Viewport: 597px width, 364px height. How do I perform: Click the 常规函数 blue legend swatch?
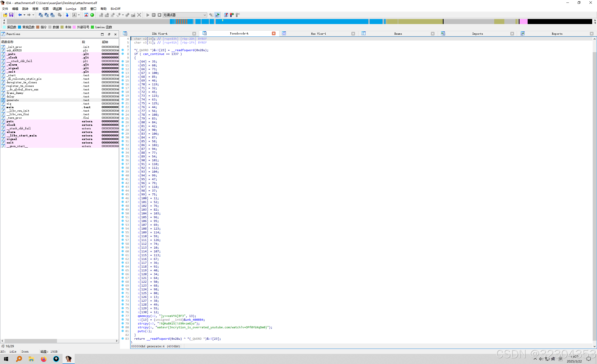(x=19, y=27)
